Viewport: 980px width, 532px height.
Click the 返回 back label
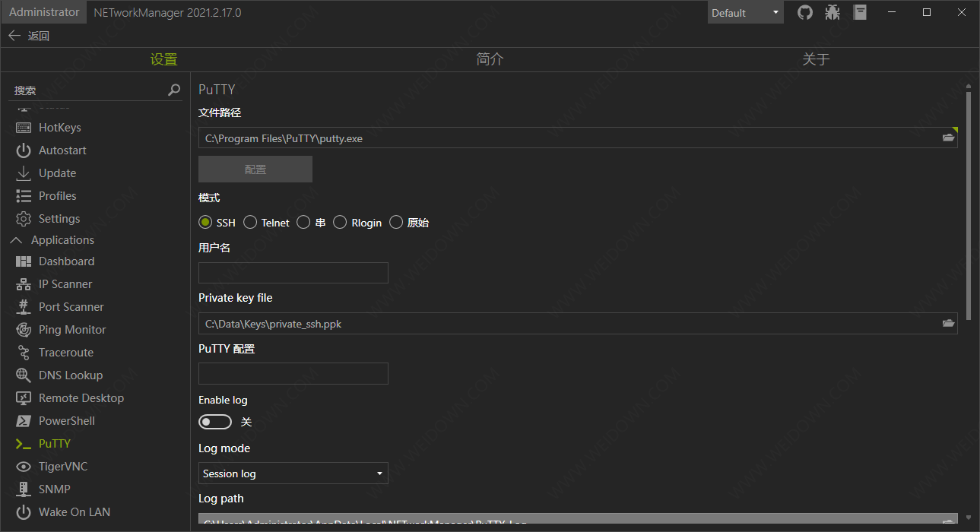tap(39, 36)
